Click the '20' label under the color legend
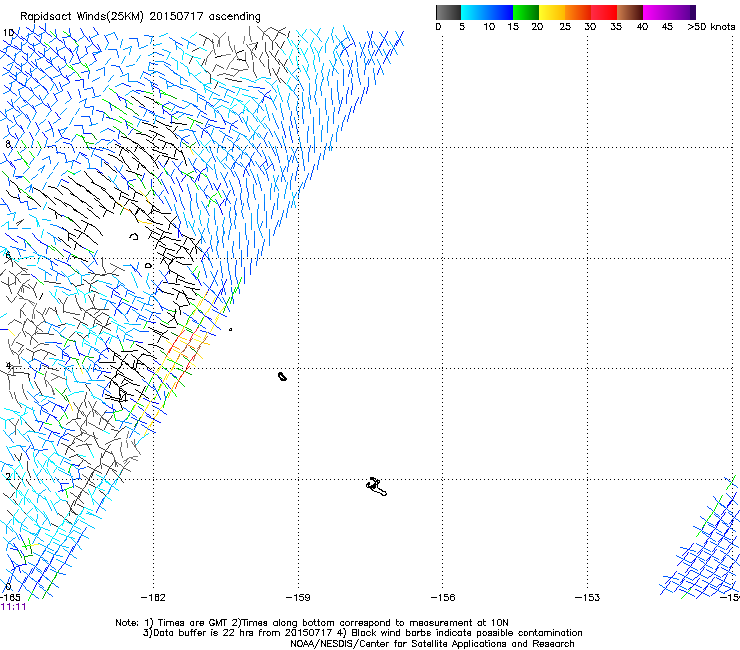Screen dimensions: 740x650 coord(537,27)
